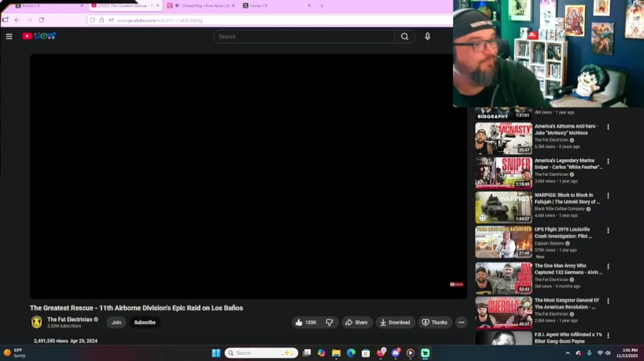
Task: Open title WARPIGS: Block to Block in Fallujah
Action: (567, 198)
